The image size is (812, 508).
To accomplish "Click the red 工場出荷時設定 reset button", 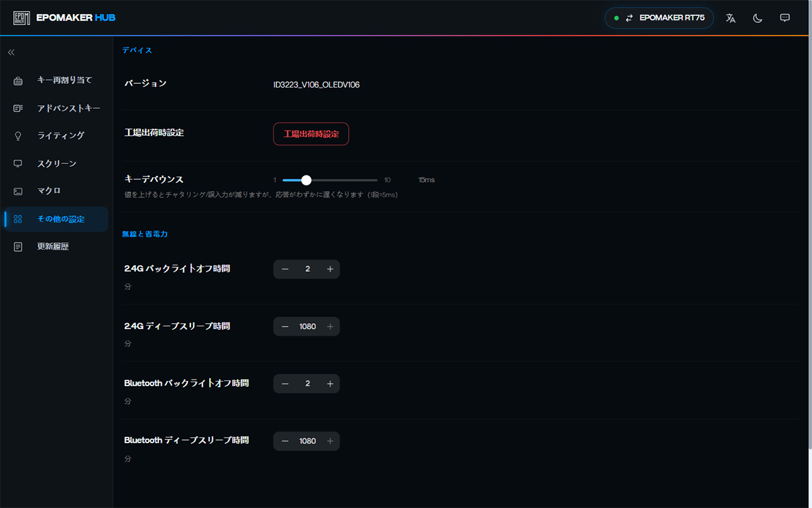I will click(311, 134).
